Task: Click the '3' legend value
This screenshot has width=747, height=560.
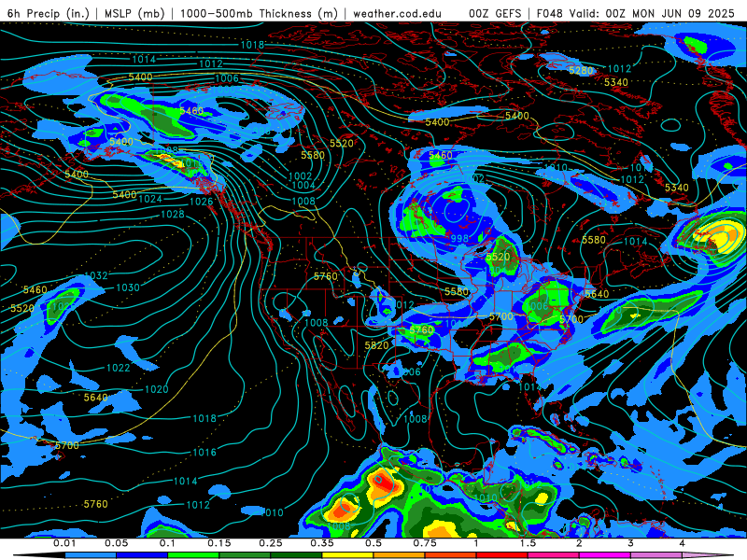Action: coord(630,543)
